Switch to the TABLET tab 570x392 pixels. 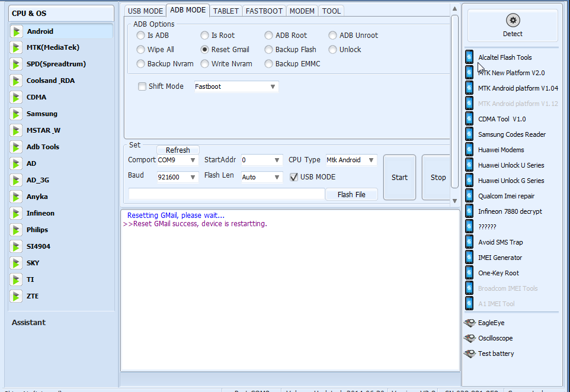[x=226, y=11]
